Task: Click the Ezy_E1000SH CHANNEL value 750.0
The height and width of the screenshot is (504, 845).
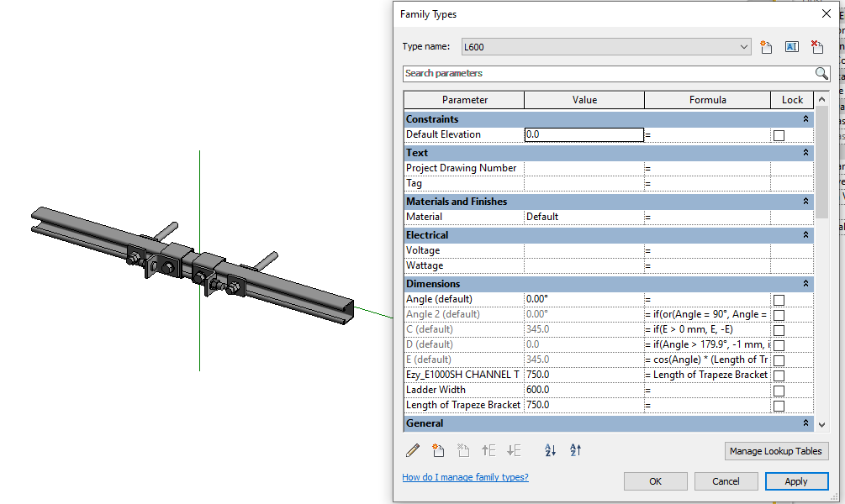Action: click(584, 375)
